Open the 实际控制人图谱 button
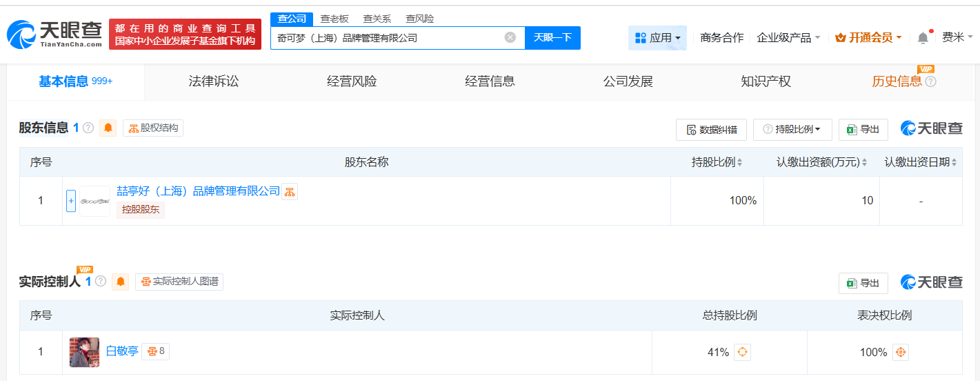 click(179, 282)
